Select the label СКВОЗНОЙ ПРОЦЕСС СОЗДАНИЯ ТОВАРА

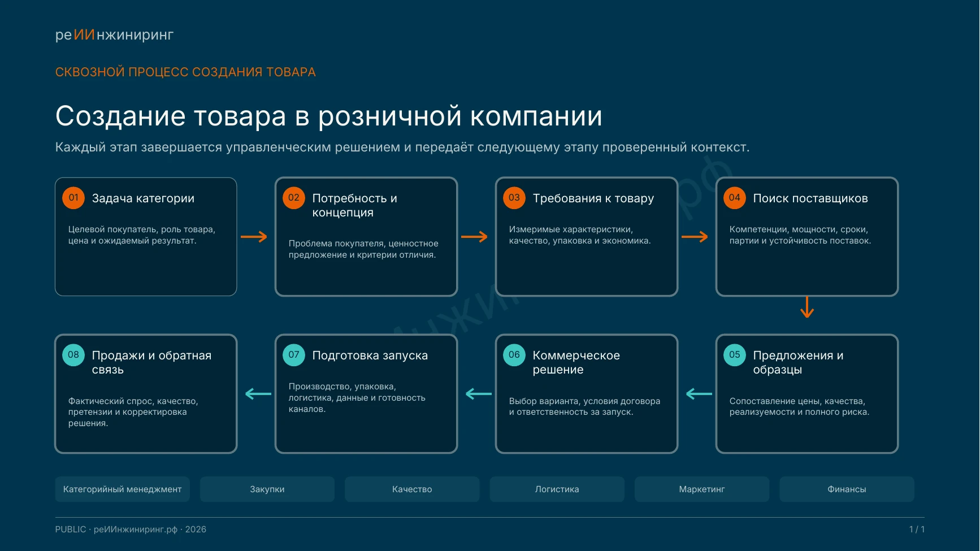coord(185,72)
